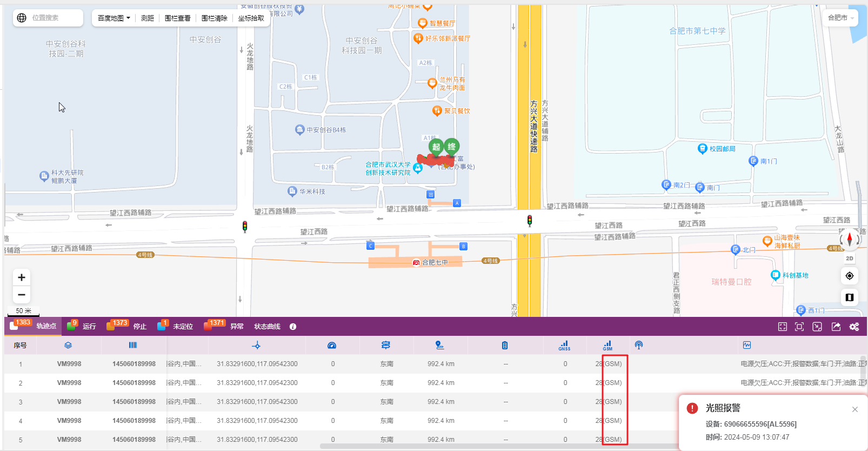Click the info icon beside 状态曲线

coord(293,327)
